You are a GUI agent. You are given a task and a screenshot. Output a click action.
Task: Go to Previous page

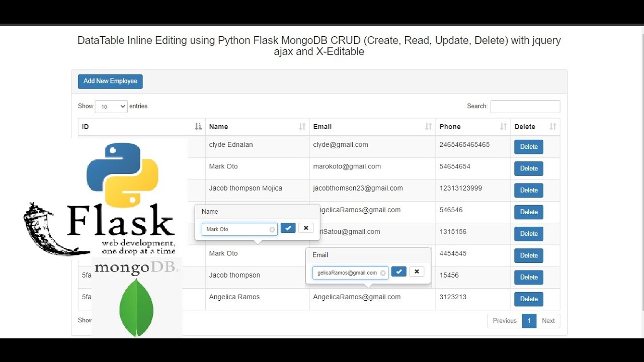(x=505, y=321)
